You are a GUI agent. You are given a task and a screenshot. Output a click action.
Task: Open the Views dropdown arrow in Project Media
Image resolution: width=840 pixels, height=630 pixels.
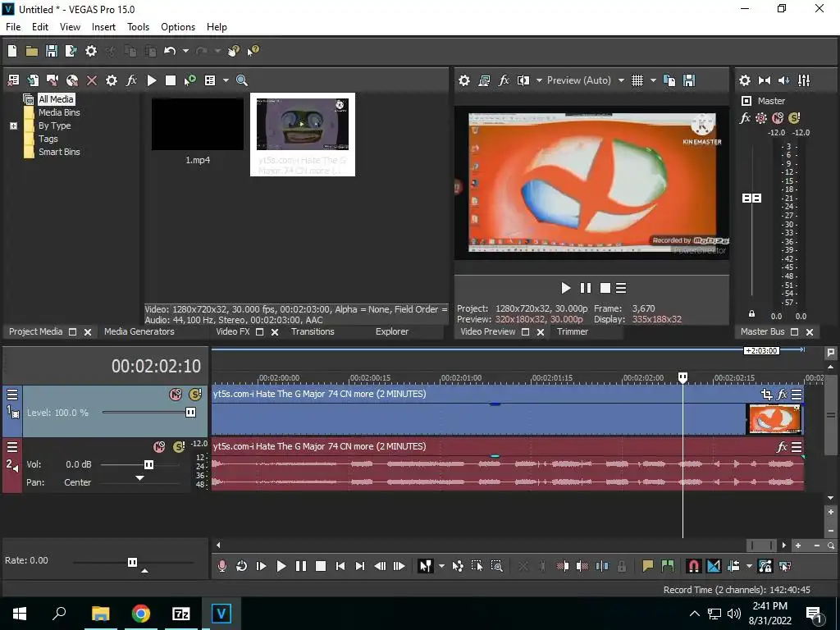[226, 80]
